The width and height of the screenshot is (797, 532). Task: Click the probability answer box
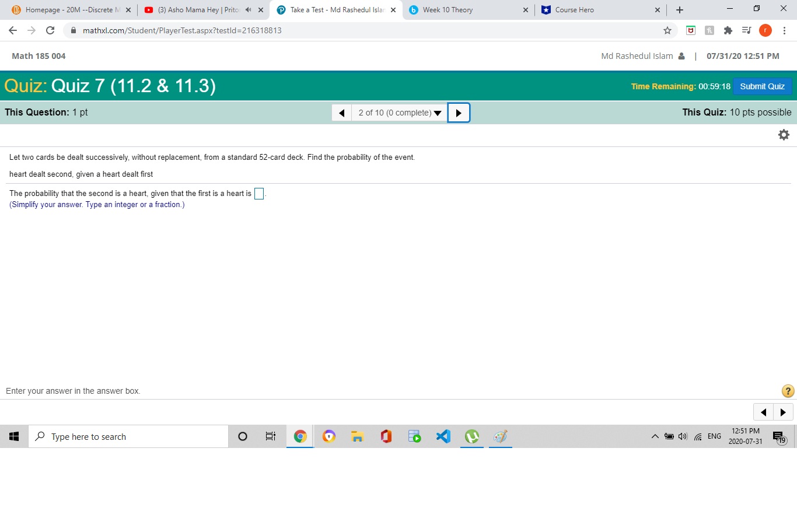coord(259,194)
